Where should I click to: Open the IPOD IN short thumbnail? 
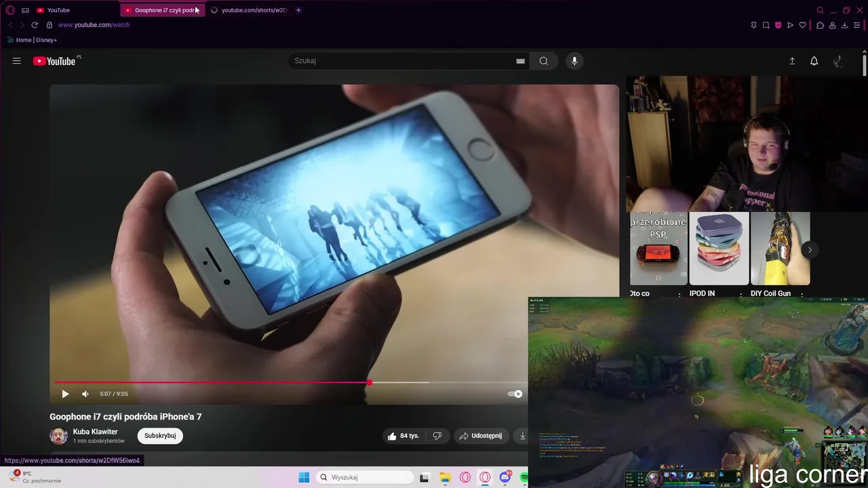(x=719, y=249)
